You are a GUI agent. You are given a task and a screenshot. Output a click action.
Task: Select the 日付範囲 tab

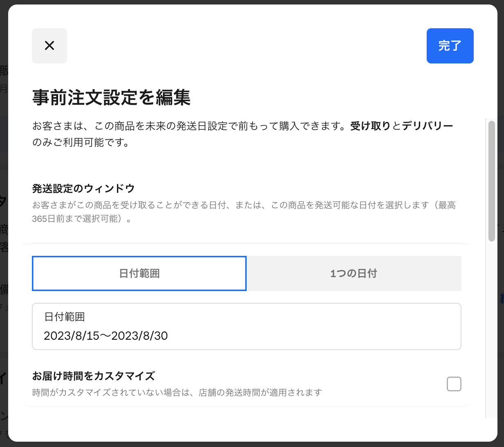139,273
